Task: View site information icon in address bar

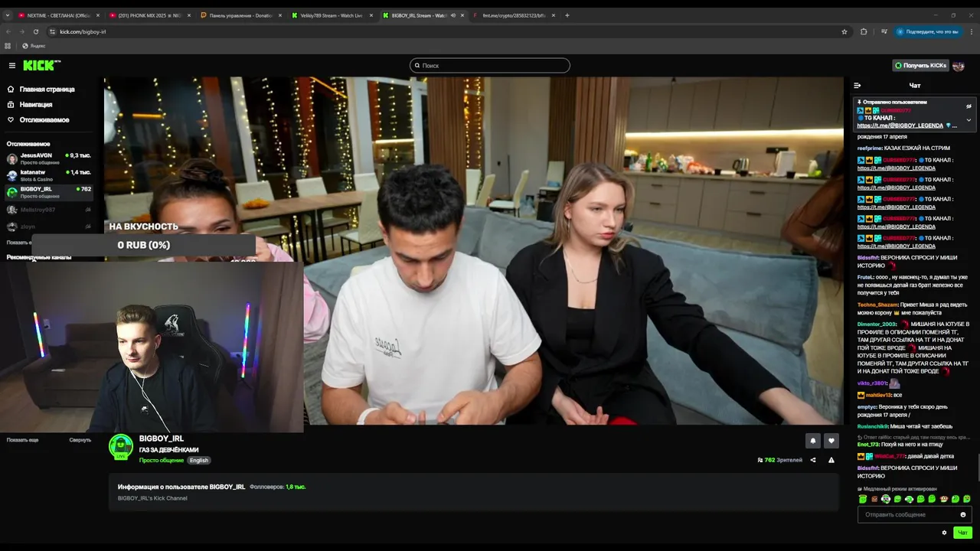Action: pos(52,31)
